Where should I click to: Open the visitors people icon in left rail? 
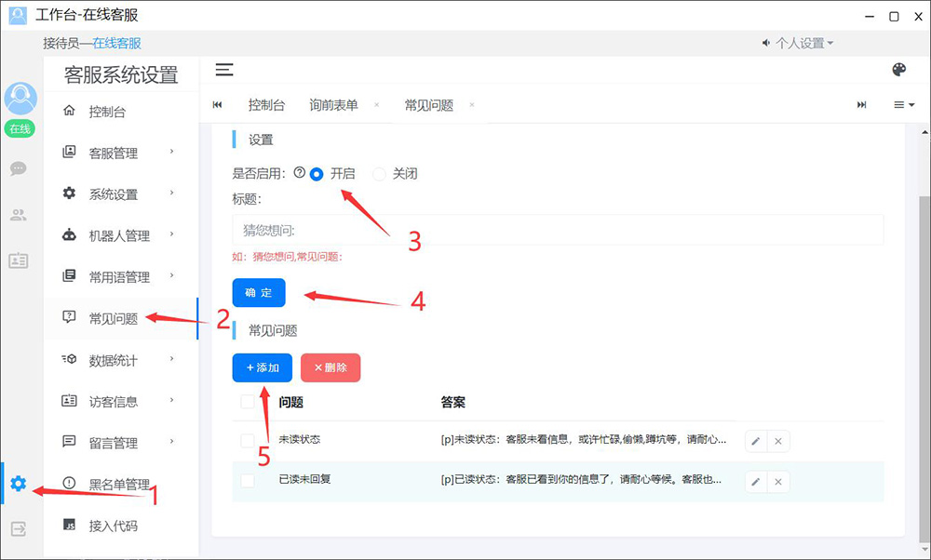[x=19, y=215]
